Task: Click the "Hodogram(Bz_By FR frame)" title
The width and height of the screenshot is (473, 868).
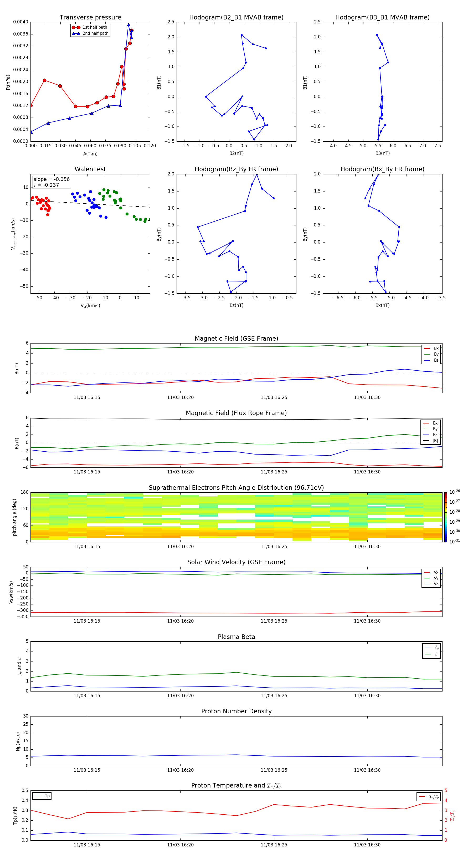Action: pyautogui.click(x=236, y=169)
